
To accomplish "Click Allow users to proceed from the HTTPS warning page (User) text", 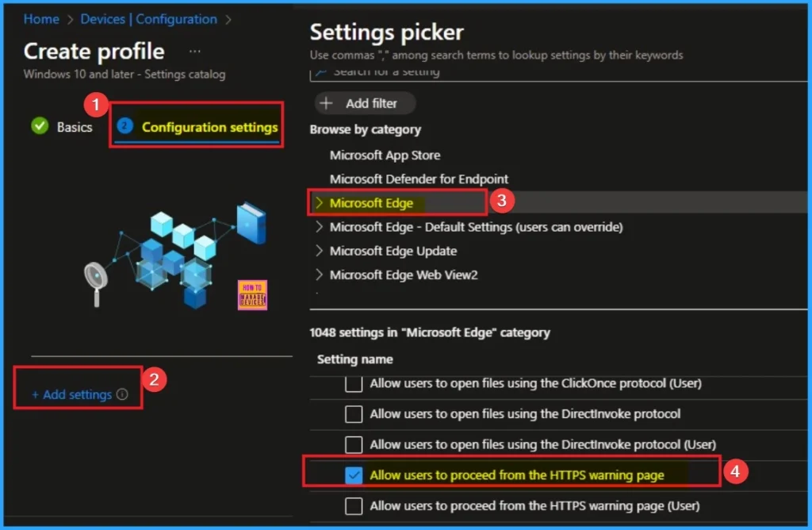I will tap(535, 505).
